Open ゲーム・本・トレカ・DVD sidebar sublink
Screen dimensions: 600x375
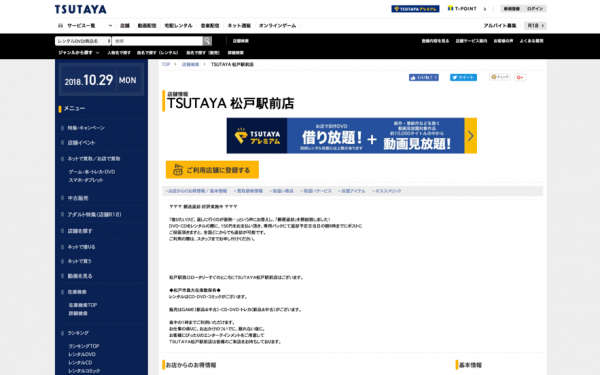(92, 172)
